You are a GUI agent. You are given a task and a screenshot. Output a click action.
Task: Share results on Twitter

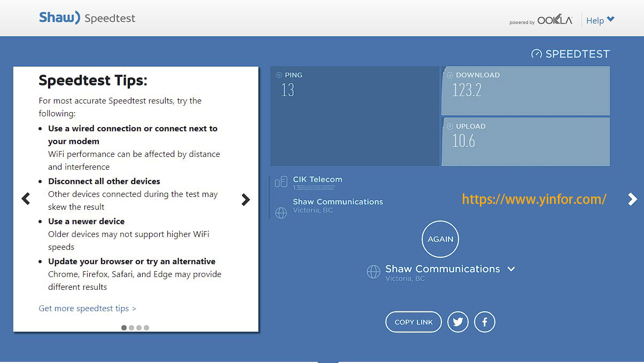pyautogui.click(x=458, y=322)
